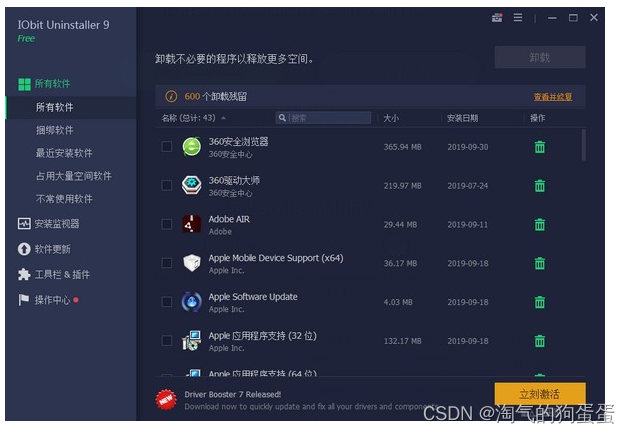This screenshot has width=630, height=434.
Task: Click the 360安全浏览器 app icon
Action: coord(192,147)
